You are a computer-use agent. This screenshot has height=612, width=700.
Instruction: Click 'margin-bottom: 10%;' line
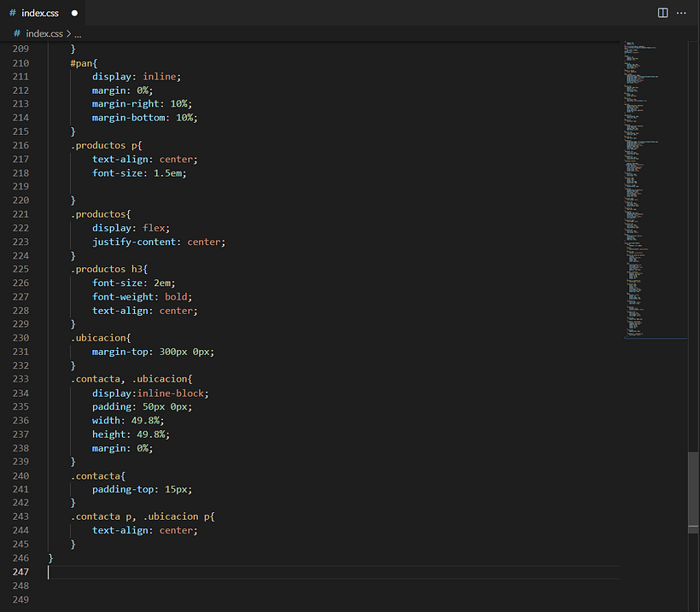(x=144, y=118)
